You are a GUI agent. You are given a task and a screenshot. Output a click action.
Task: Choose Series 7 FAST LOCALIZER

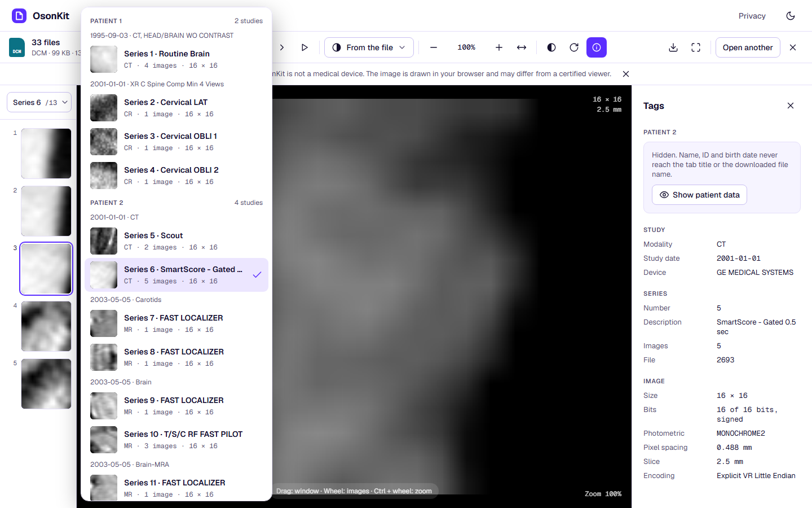[x=176, y=323]
